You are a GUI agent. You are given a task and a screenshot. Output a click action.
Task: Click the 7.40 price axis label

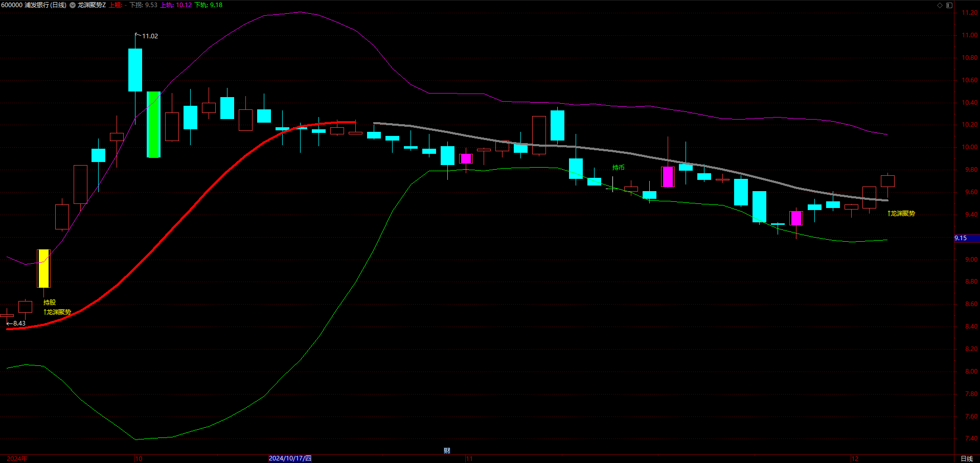(971, 438)
